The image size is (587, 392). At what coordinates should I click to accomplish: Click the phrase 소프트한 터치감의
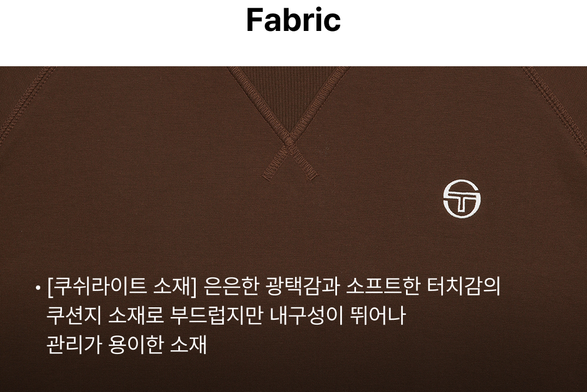point(423,286)
